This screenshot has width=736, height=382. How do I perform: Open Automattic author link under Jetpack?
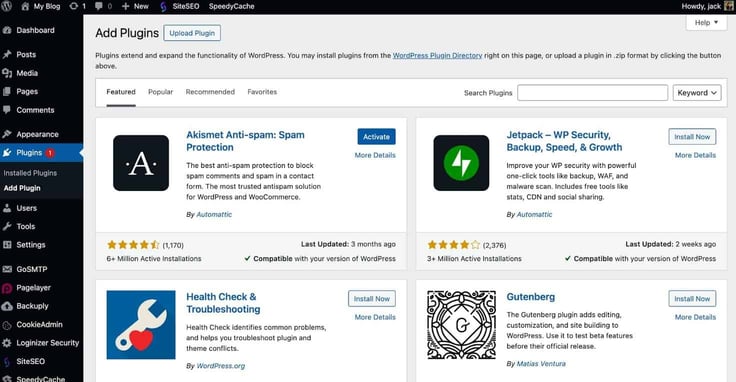point(534,214)
